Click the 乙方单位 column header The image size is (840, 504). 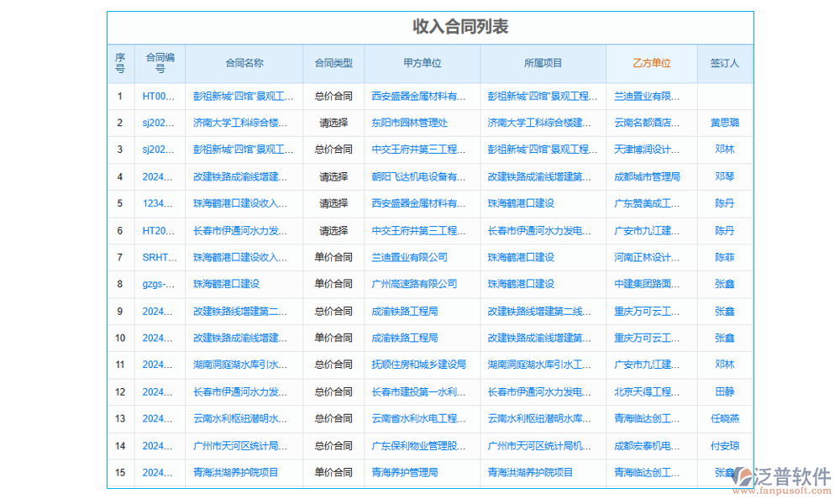(x=651, y=63)
